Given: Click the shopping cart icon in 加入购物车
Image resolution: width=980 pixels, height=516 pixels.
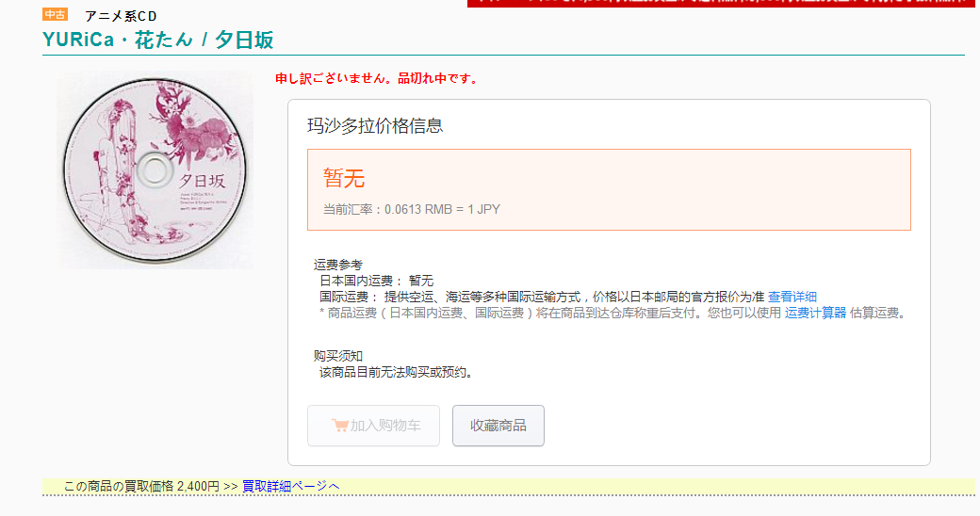Looking at the screenshot, I should [339, 426].
